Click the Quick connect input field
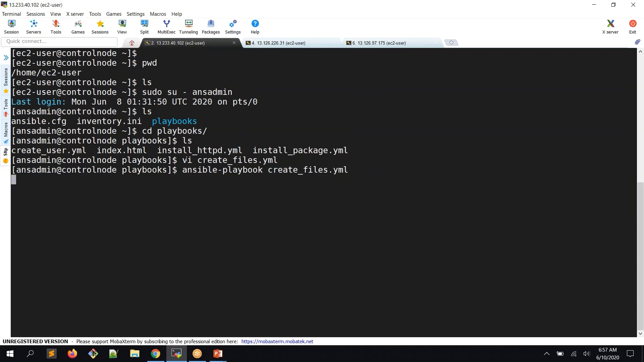The width and height of the screenshot is (644, 362). click(59, 42)
